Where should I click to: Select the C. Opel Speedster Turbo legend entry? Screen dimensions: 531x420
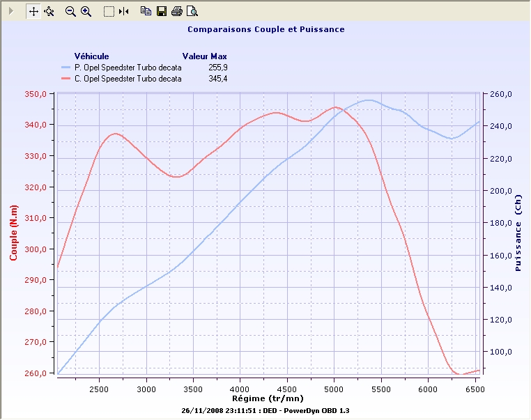pyautogui.click(x=128, y=79)
